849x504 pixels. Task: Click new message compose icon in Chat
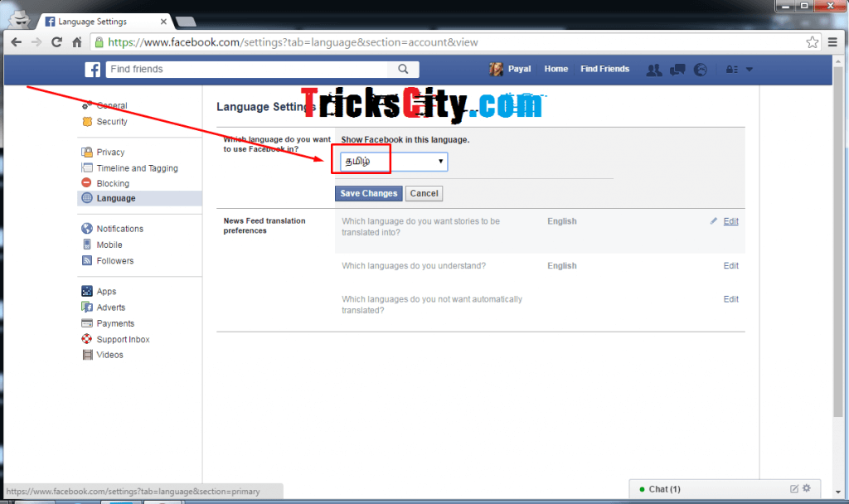793,489
